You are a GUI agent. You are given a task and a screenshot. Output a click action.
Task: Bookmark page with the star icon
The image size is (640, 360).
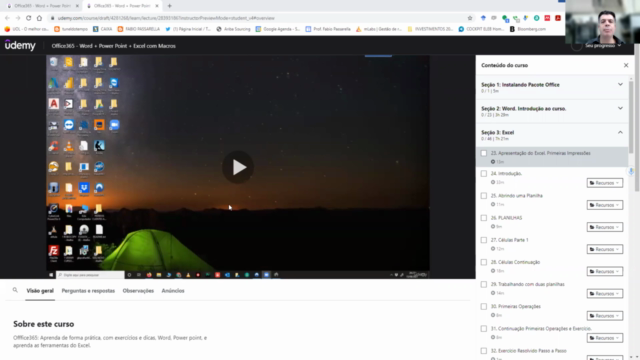tap(470, 18)
